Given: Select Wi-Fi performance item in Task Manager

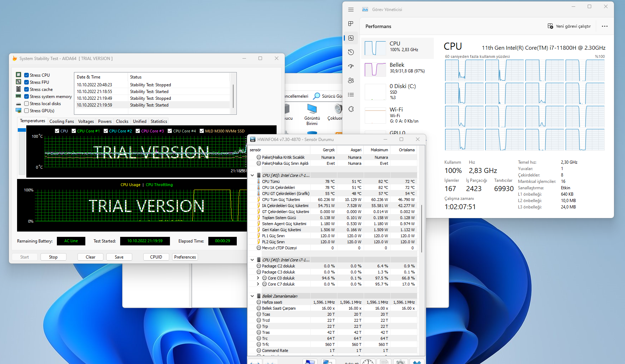Looking at the screenshot, I should coord(397,115).
